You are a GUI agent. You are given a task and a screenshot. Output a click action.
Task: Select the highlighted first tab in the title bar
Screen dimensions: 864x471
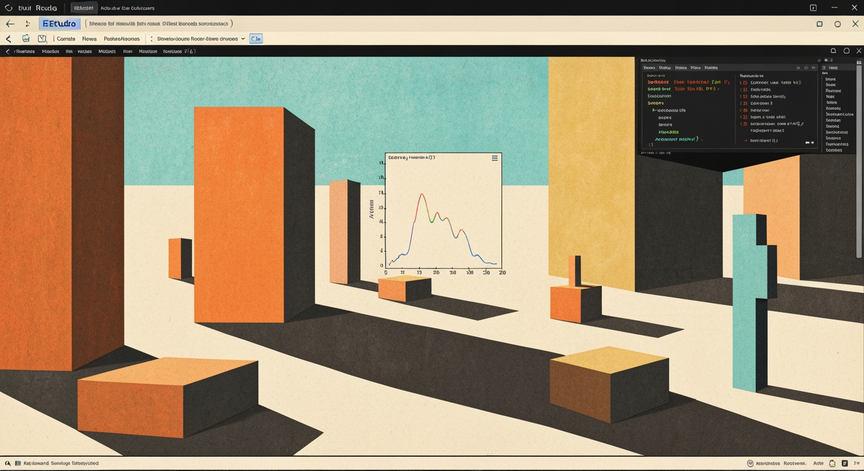coord(84,8)
